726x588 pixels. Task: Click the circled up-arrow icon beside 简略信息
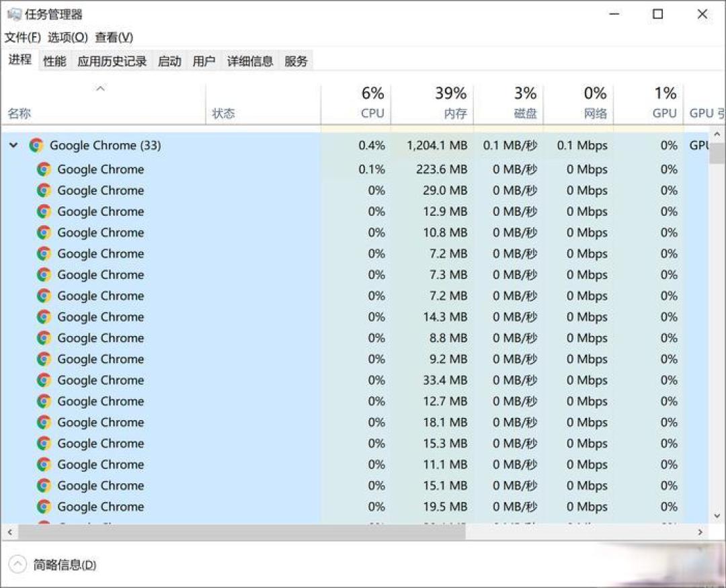17,564
